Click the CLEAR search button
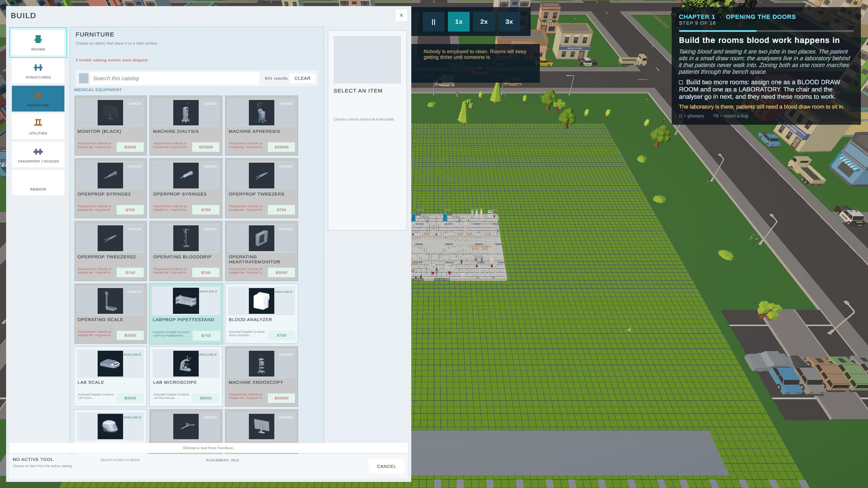 click(302, 78)
